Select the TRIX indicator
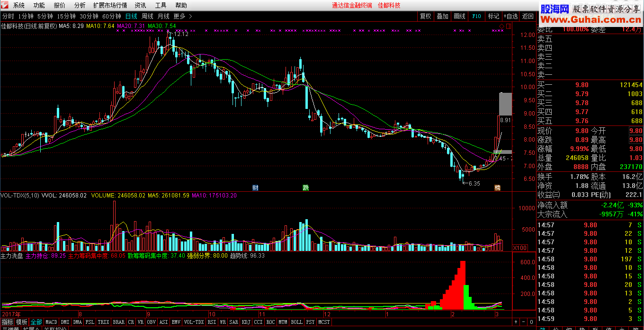The width and height of the screenshot is (644, 330). pyautogui.click(x=104, y=322)
